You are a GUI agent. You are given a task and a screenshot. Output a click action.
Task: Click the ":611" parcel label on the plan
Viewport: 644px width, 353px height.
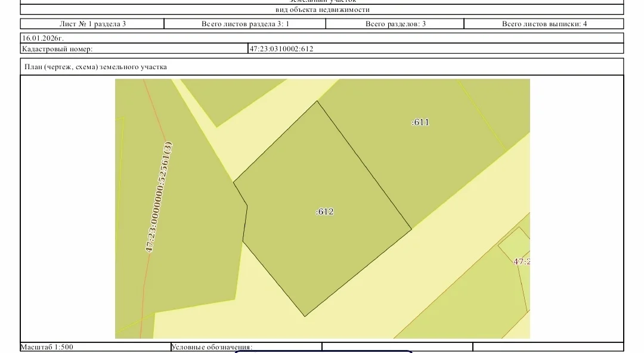coord(420,122)
